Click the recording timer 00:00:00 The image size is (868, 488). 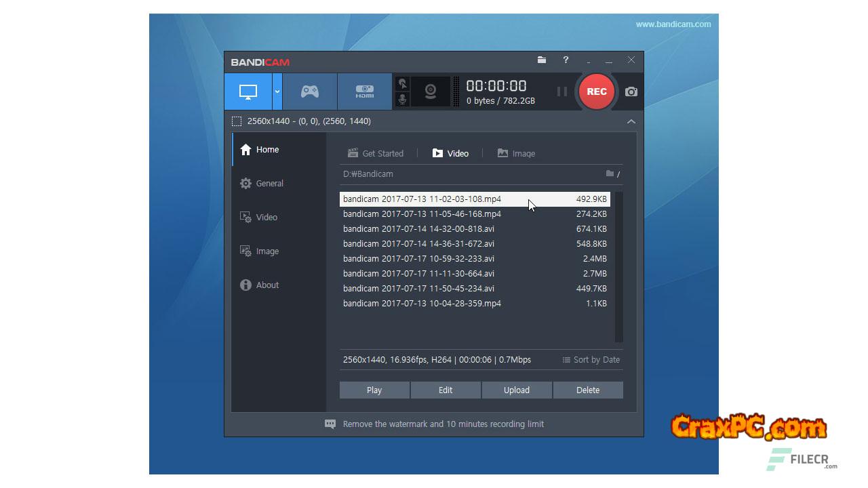click(496, 85)
